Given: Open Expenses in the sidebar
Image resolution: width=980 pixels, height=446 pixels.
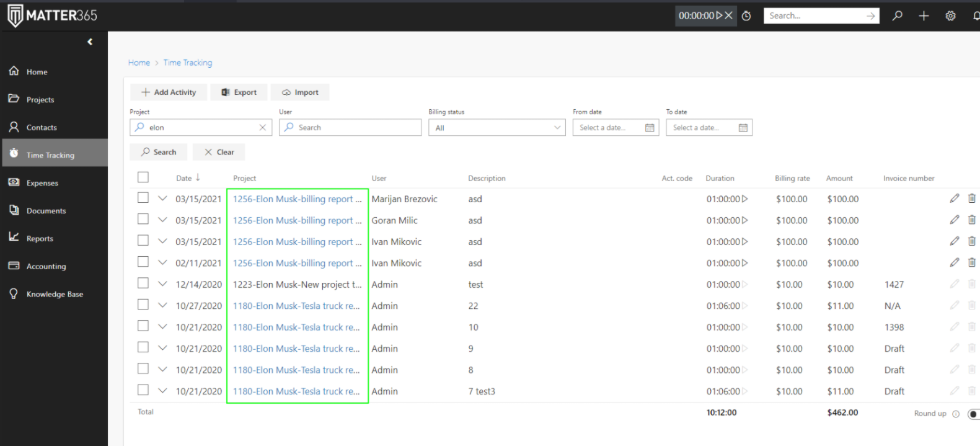Looking at the screenshot, I should pyautogui.click(x=54, y=183).
